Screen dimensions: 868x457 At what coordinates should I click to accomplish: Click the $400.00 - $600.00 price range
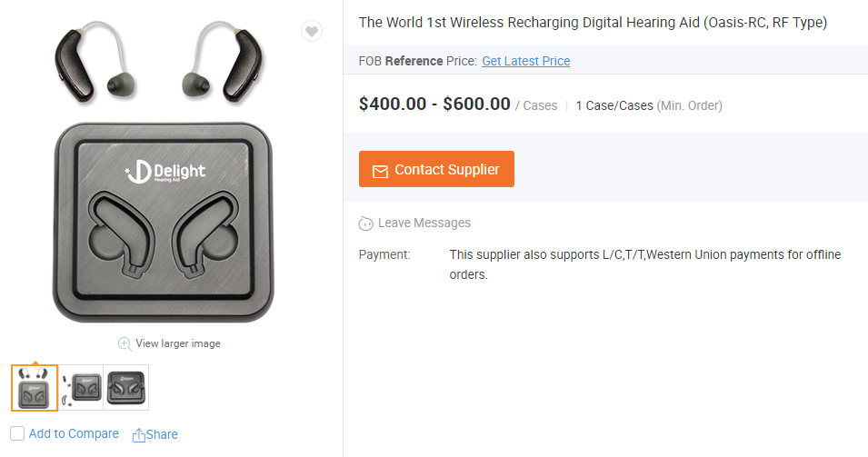(x=434, y=104)
